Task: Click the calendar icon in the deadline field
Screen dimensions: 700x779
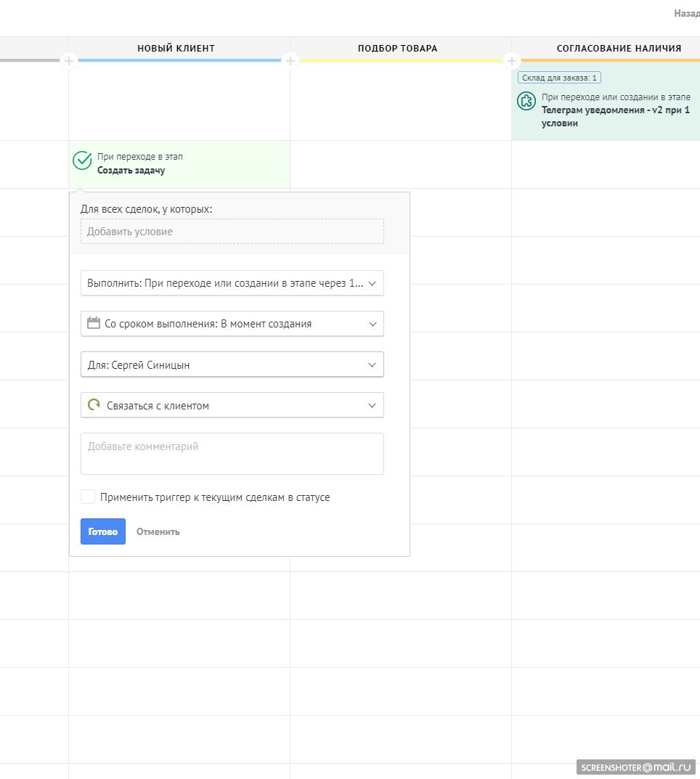Action: pyautogui.click(x=94, y=323)
